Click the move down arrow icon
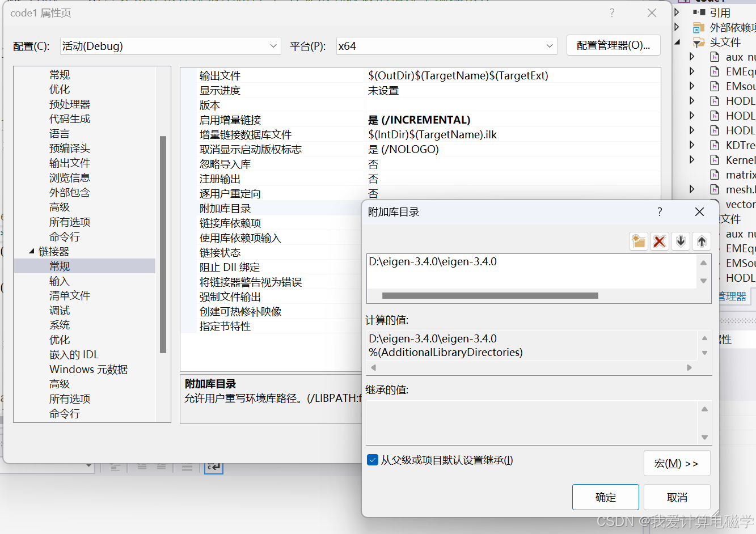Screen dimensions: 756x534 point(680,240)
